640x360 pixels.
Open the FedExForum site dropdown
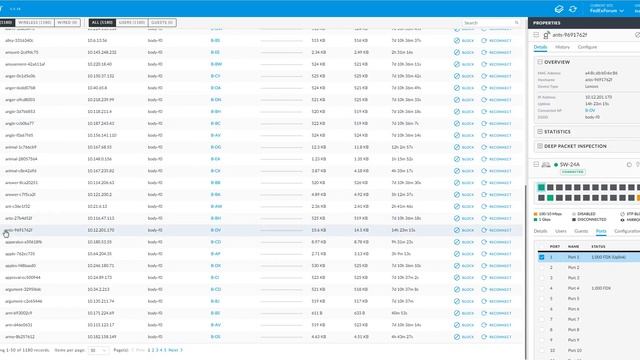(x=607, y=11)
